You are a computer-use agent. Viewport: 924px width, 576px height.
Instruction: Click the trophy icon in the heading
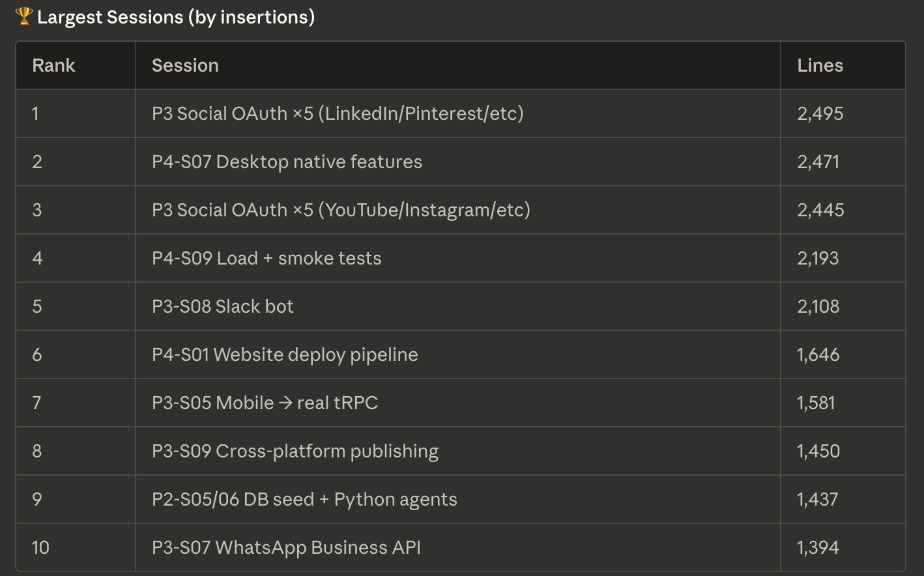pos(23,16)
